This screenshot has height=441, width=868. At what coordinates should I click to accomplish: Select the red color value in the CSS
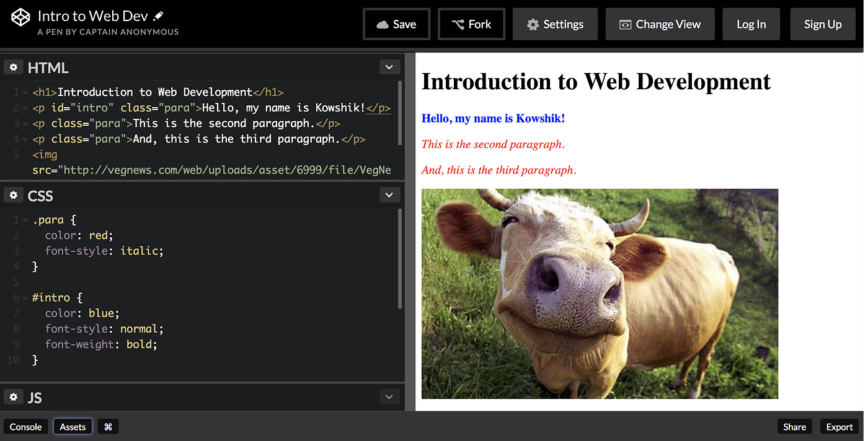tap(99, 235)
